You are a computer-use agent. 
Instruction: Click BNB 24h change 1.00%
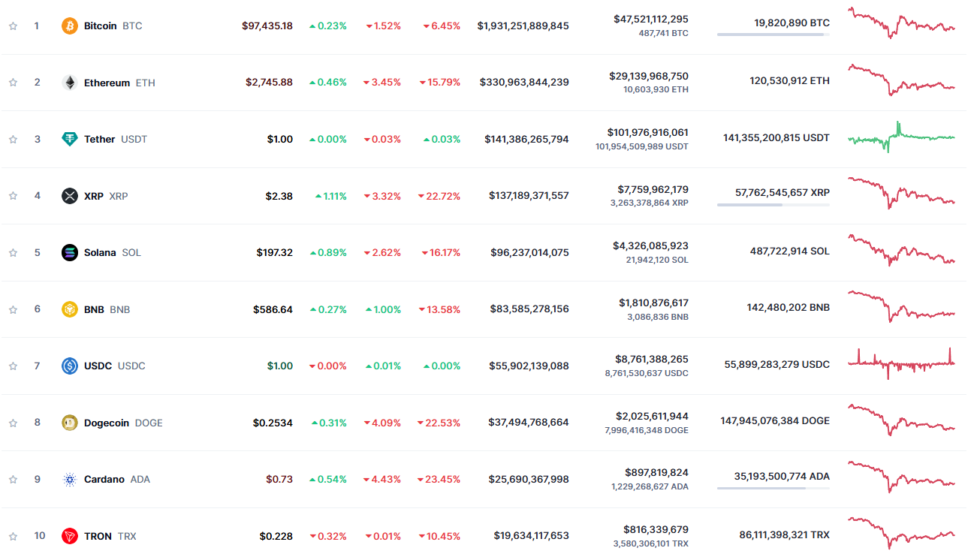[x=383, y=309]
